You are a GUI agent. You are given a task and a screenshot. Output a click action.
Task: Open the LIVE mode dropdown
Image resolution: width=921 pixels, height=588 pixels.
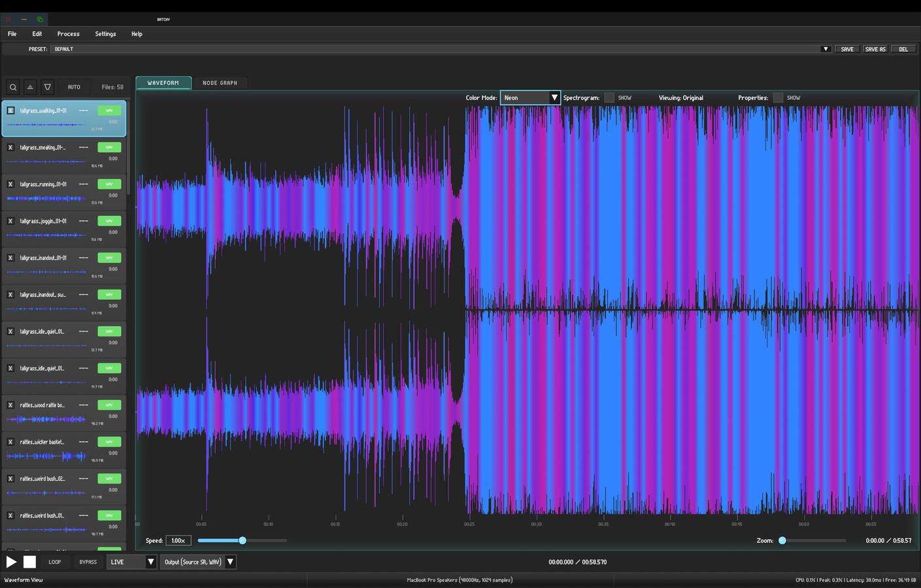(132, 562)
